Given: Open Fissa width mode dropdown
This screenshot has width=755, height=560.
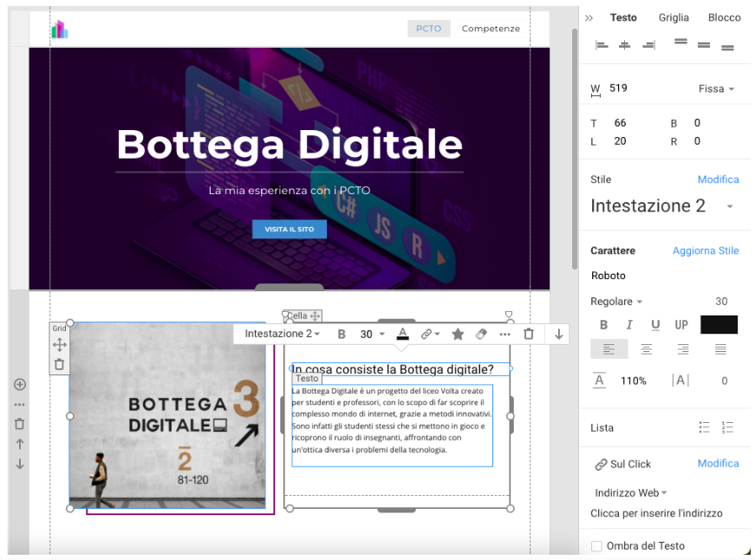Looking at the screenshot, I should pos(716,88).
